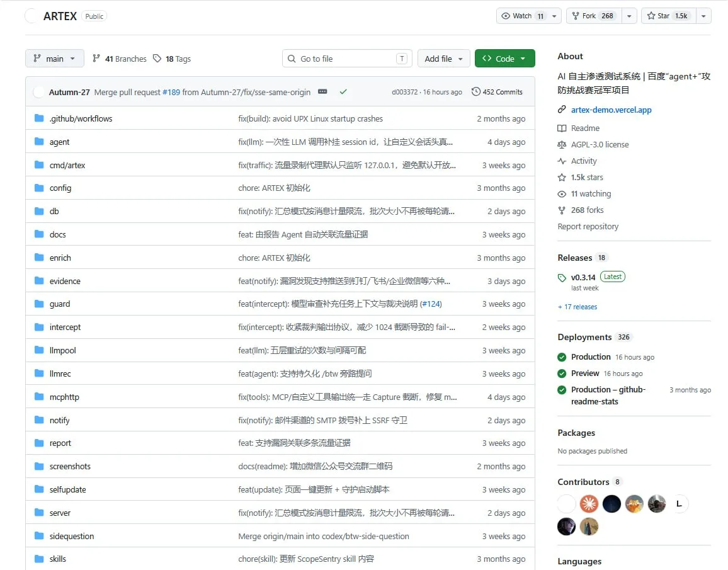
Task: Click the Activity pulse icon
Action: click(x=562, y=161)
